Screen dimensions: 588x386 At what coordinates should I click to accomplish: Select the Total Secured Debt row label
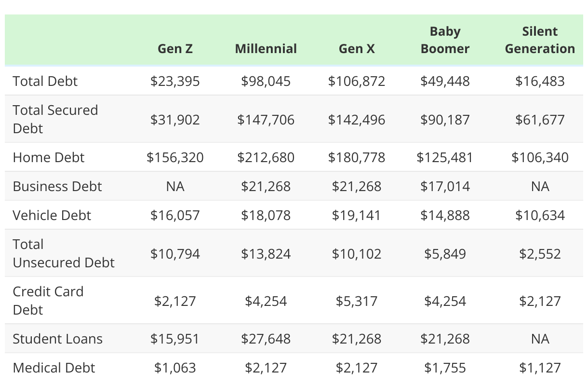tap(55, 119)
